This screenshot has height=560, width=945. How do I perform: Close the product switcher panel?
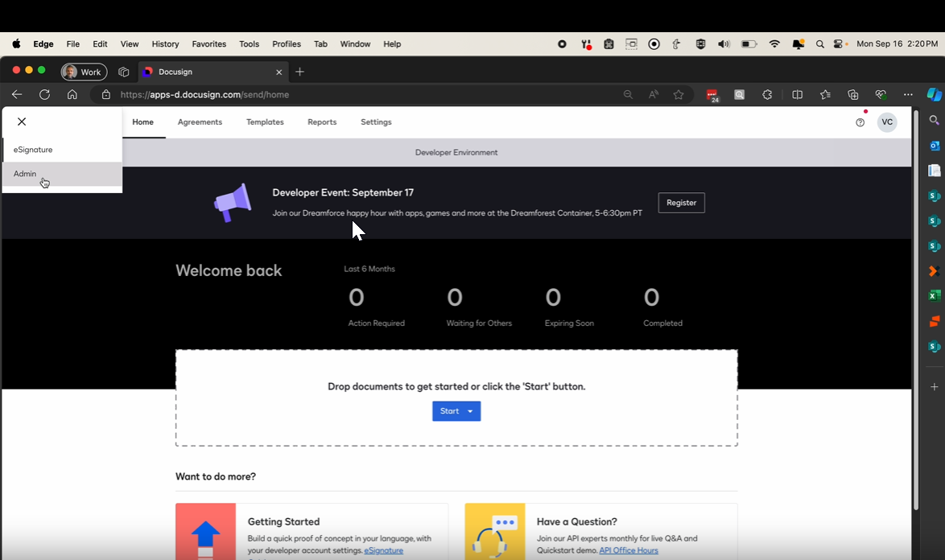pyautogui.click(x=22, y=121)
